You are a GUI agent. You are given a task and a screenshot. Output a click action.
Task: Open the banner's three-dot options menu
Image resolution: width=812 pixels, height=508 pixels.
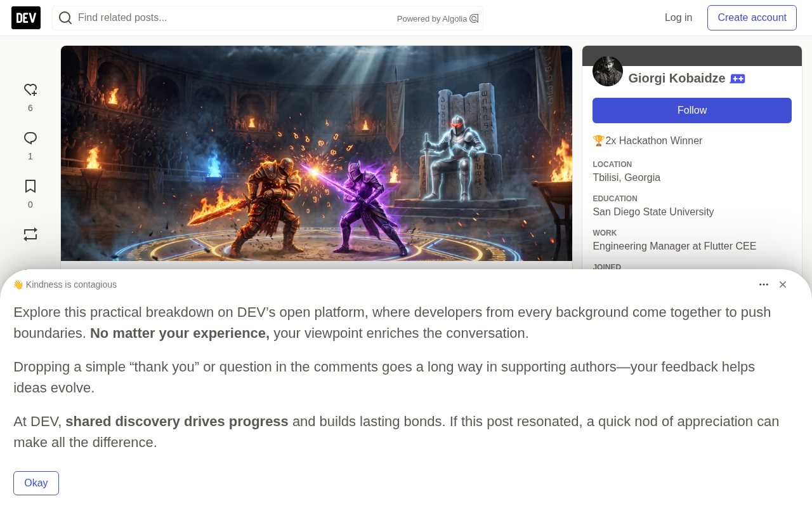764,284
